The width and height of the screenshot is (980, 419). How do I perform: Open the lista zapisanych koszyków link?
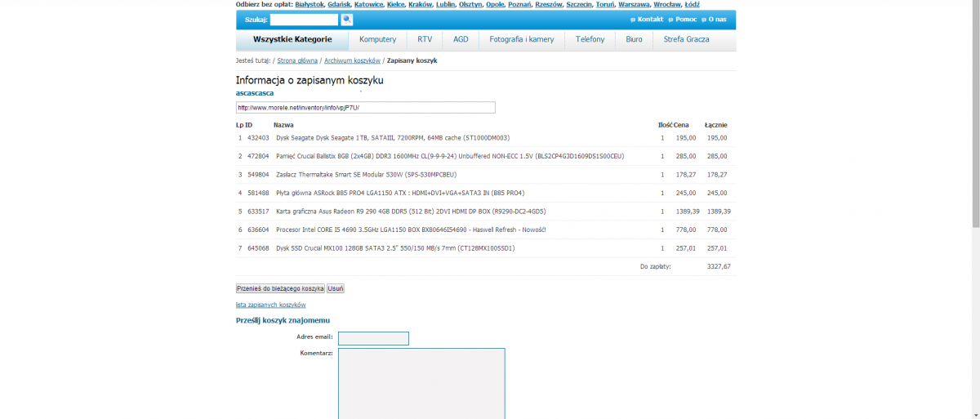tap(270, 305)
